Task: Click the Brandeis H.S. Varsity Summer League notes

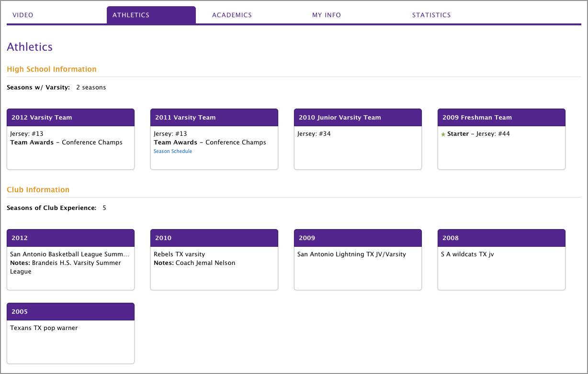Action: (66, 267)
